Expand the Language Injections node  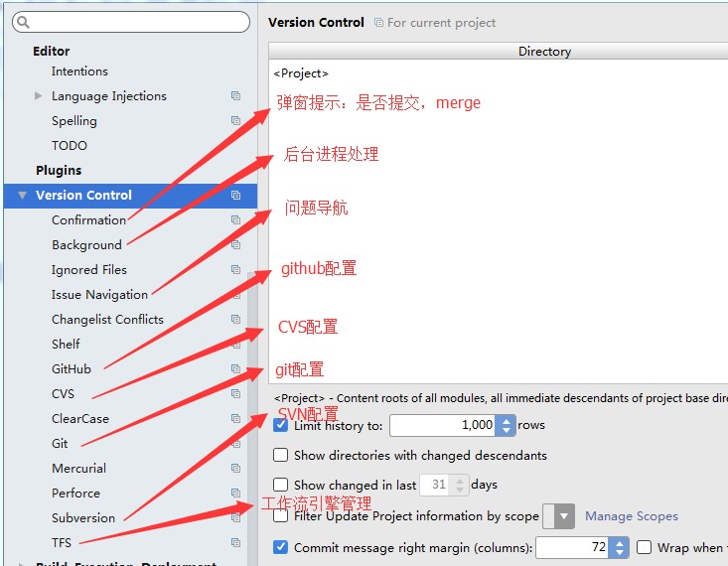[38, 95]
